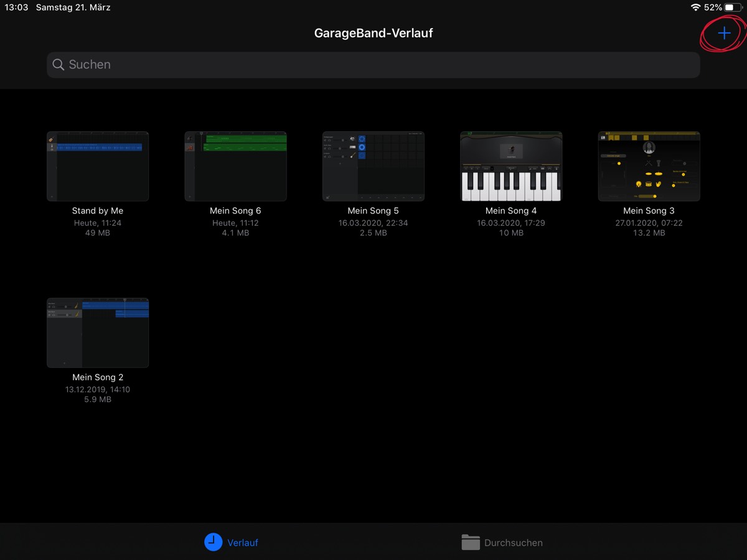
Task: Switch to the Durchsuchen tab label
Action: [514, 543]
